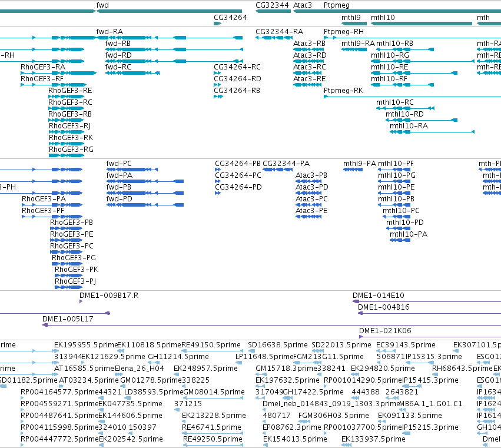Viewport: 501px width, 448px height.
Task: Click the Ptpmeg gene label
Action: (336, 5)
